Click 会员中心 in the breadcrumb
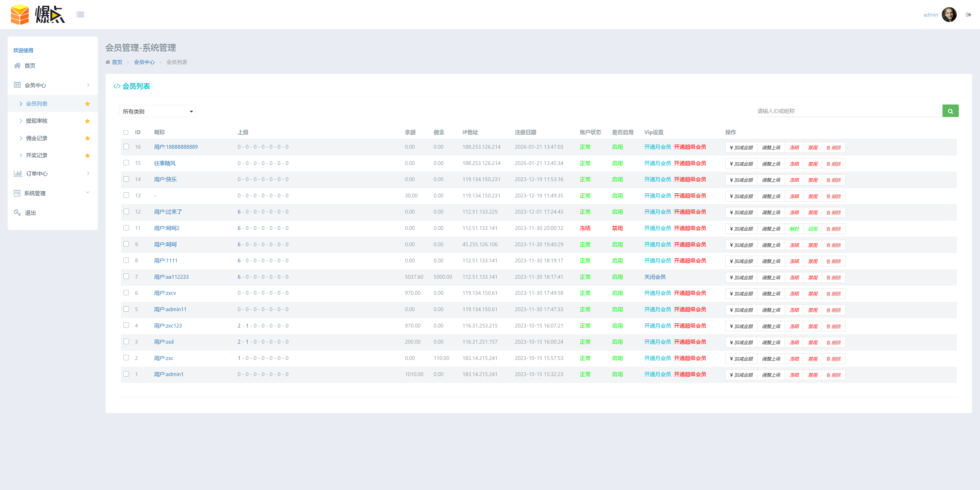Image resolution: width=980 pixels, height=490 pixels. point(144,62)
